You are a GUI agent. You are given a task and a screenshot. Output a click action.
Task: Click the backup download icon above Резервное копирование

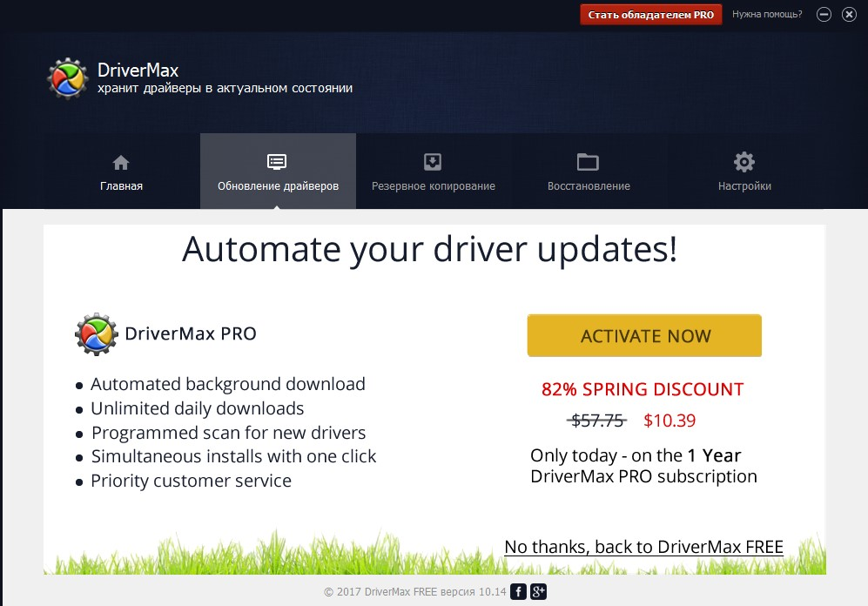433,162
